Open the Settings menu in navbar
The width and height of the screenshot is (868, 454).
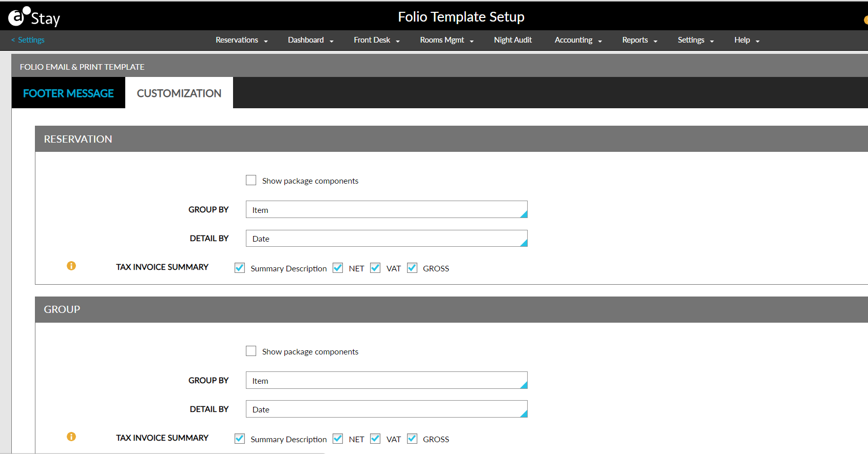coord(696,40)
